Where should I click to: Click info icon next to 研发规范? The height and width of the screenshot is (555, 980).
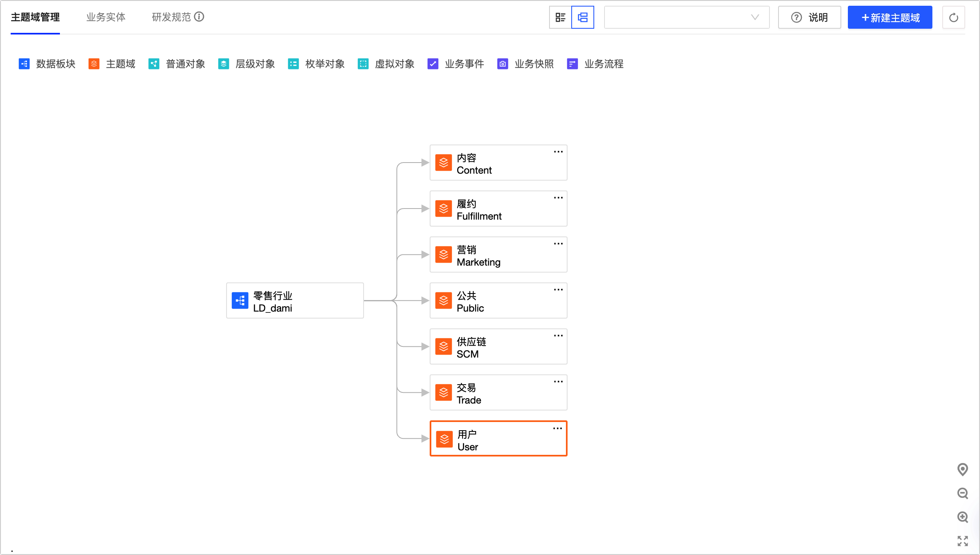[x=199, y=17]
